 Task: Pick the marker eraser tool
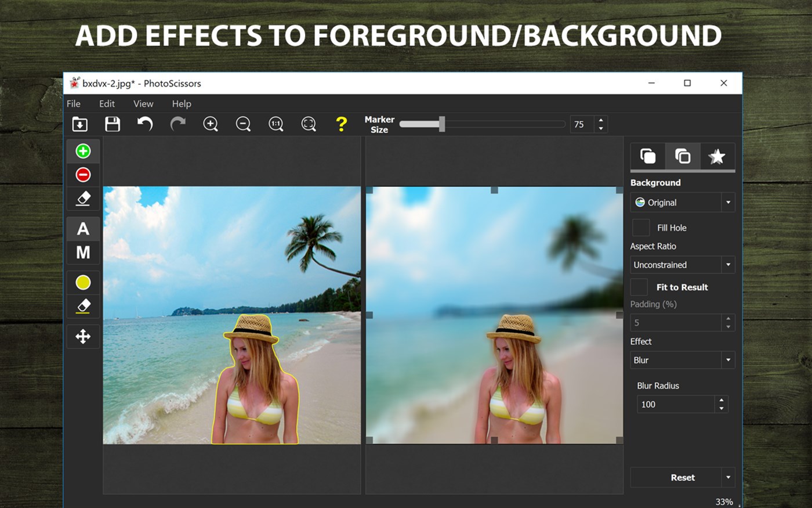tap(83, 199)
